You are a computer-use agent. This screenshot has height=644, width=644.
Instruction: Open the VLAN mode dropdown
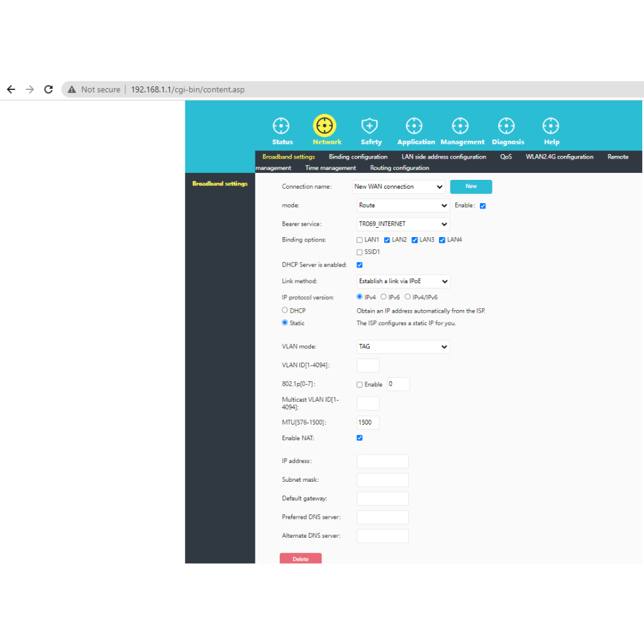[x=403, y=347]
